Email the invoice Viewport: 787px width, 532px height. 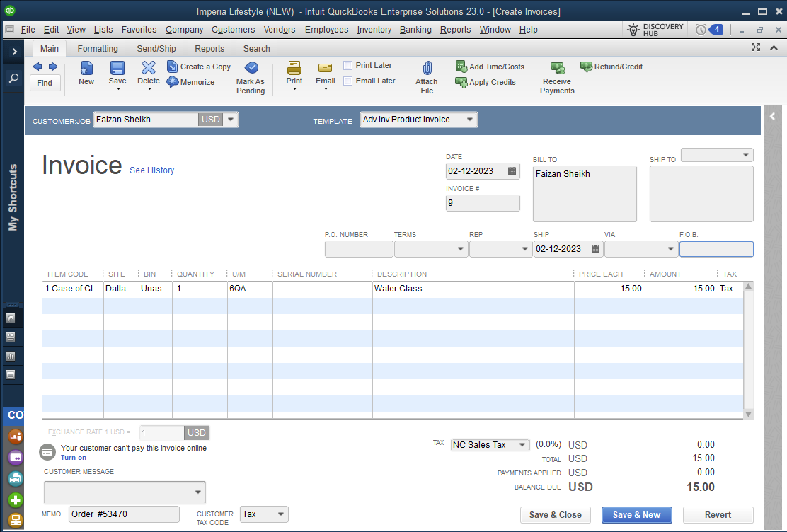click(326, 74)
